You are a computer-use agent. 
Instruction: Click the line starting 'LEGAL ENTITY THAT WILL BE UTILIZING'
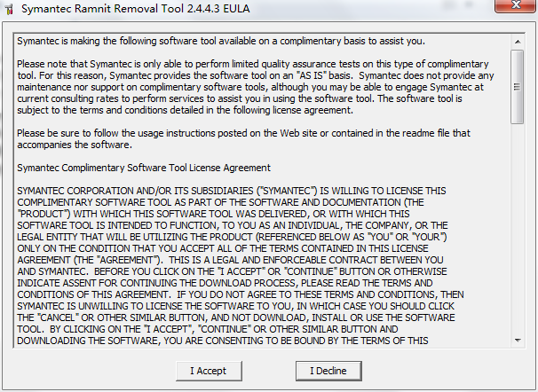point(232,237)
